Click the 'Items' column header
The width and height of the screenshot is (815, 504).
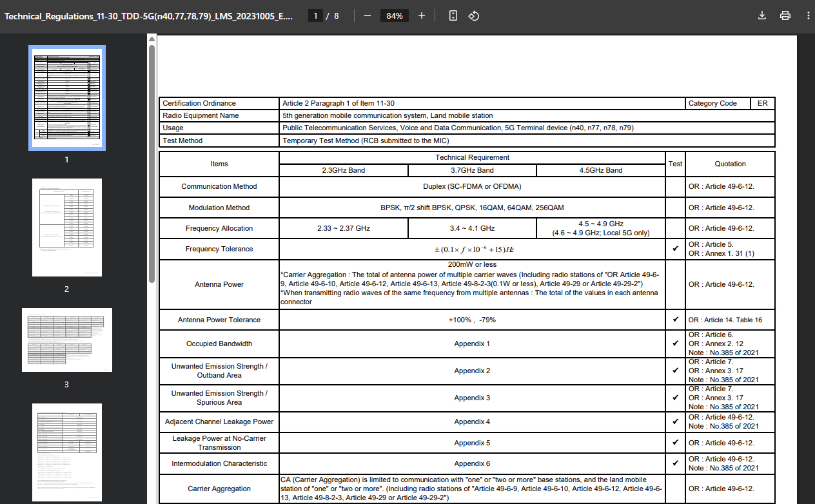coord(219,164)
